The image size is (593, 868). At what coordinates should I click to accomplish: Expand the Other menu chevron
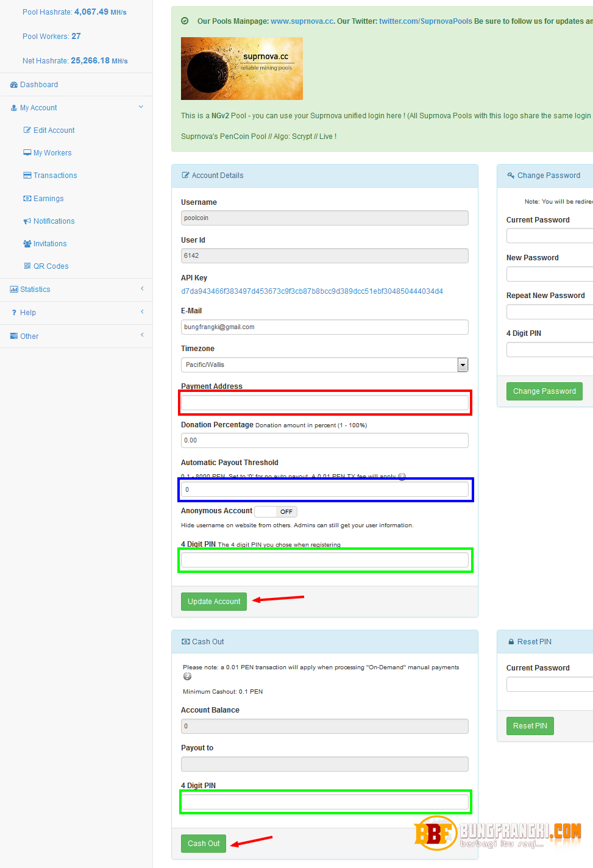142,335
